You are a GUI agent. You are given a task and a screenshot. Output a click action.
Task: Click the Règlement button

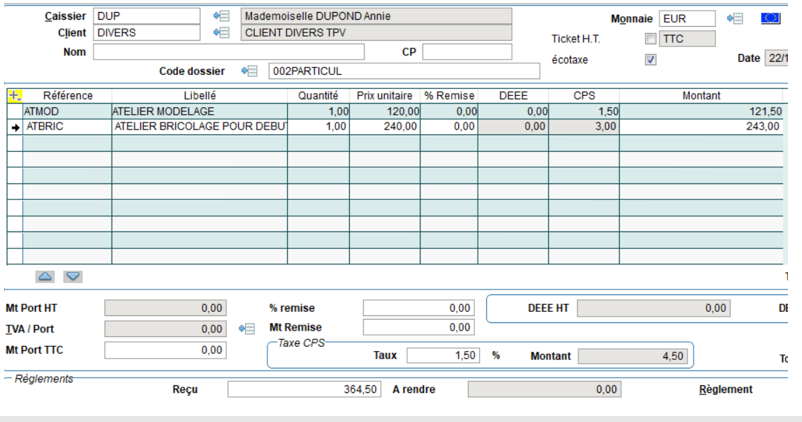pyautogui.click(x=725, y=389)
